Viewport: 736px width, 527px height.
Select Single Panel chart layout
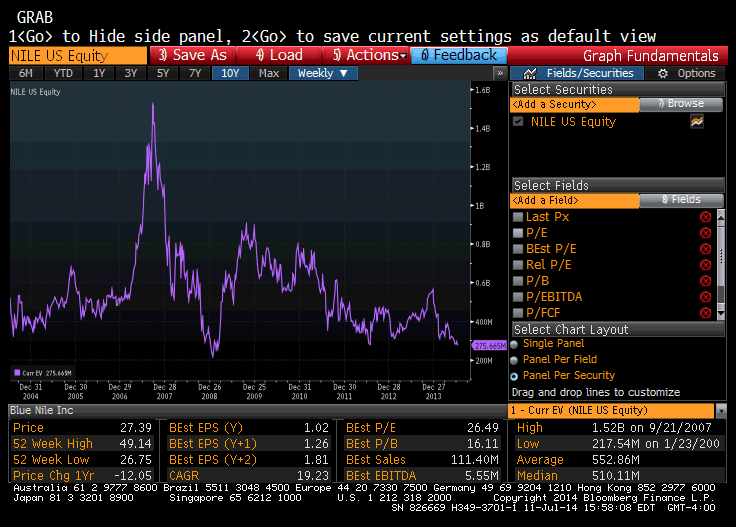(514, 344)
